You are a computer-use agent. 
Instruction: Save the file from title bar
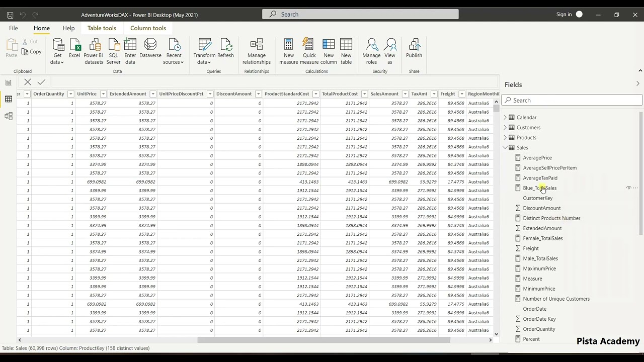pos(10,15)
